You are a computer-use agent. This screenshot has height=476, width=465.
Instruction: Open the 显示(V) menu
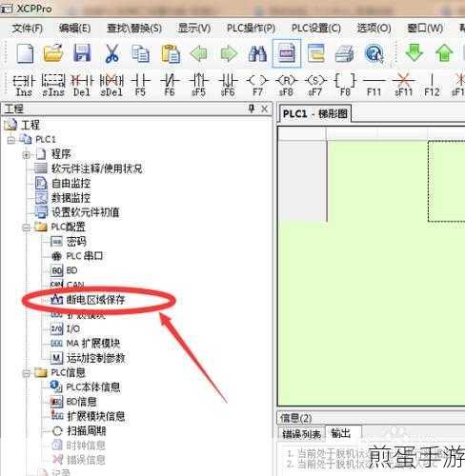(194, 29)
